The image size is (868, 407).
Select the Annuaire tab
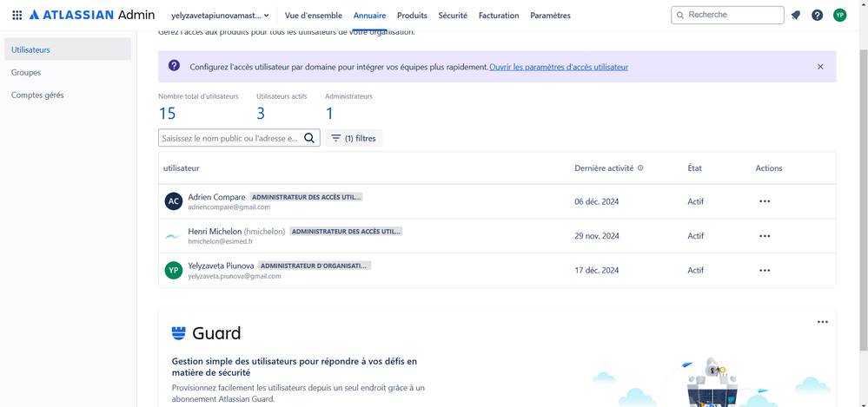(x=369, y=16)
